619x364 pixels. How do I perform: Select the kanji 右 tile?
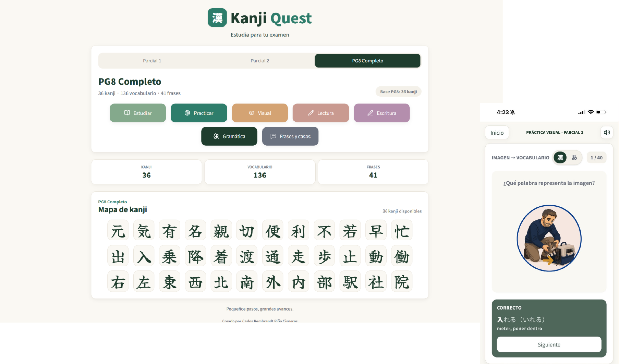click(x=118, y=281)
